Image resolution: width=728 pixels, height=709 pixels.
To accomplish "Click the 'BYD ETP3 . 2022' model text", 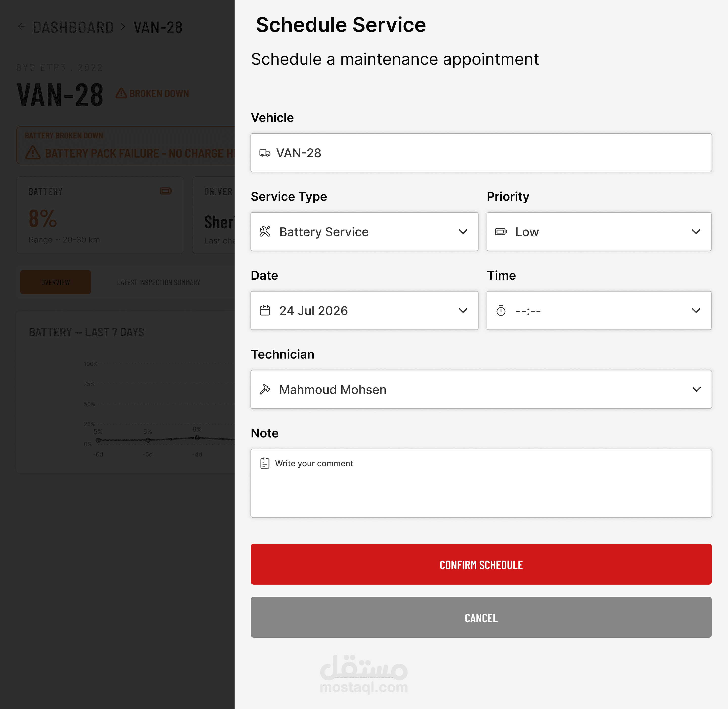I will [x=60, y=68].
